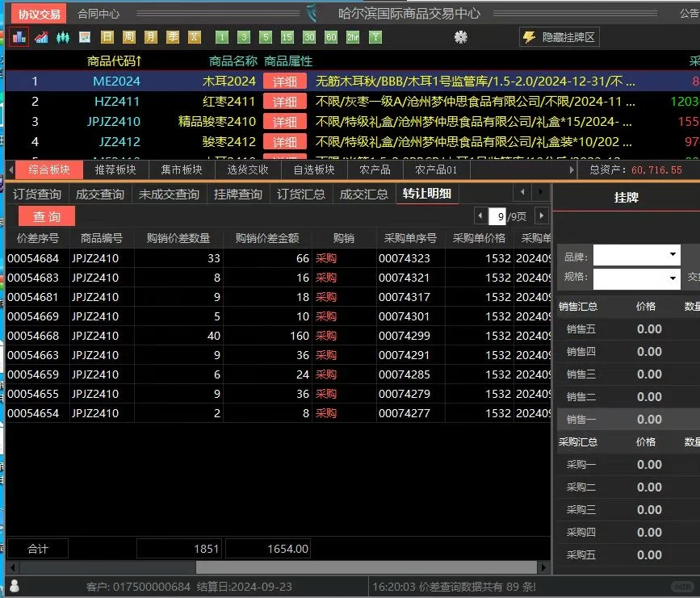Select the 30-minute chart icon
700x598 pixels.
[309, 37]
